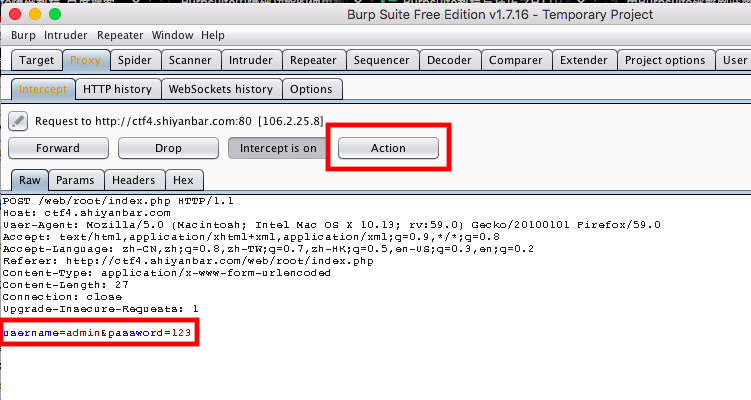Close the Burp Suite window with red button

click(x=15, y=14)
